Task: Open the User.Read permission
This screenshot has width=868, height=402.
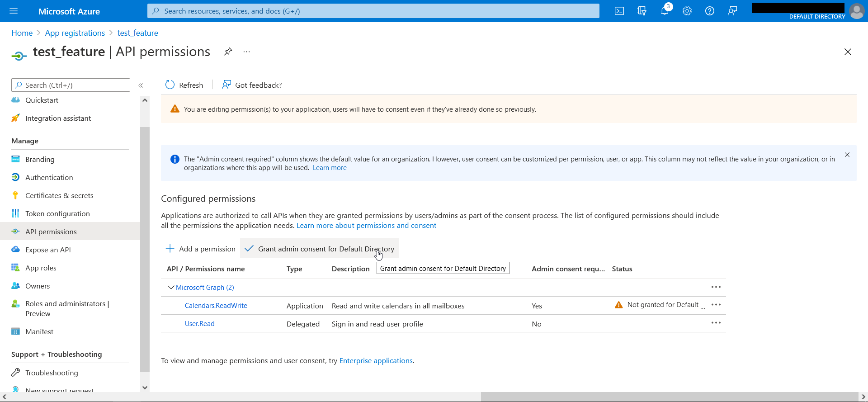Action: 200,324
